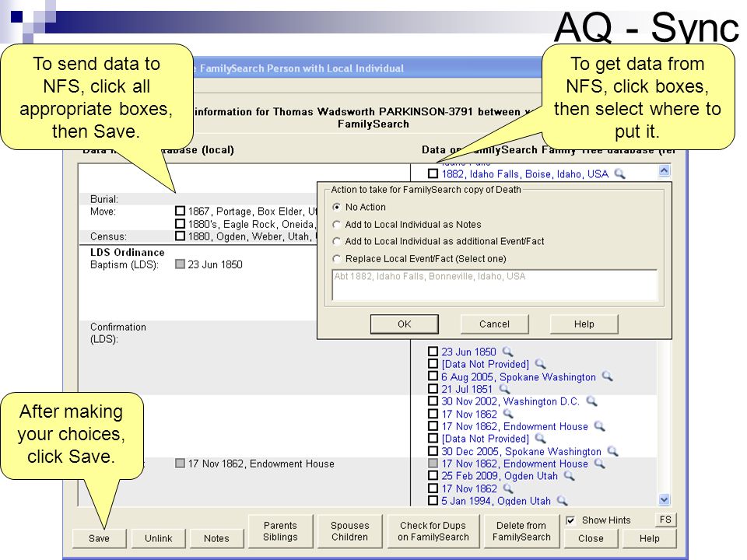Open magnifier for 25 Feb 2009, Ogden Utah
747x560 pixels.
point(569,475)
